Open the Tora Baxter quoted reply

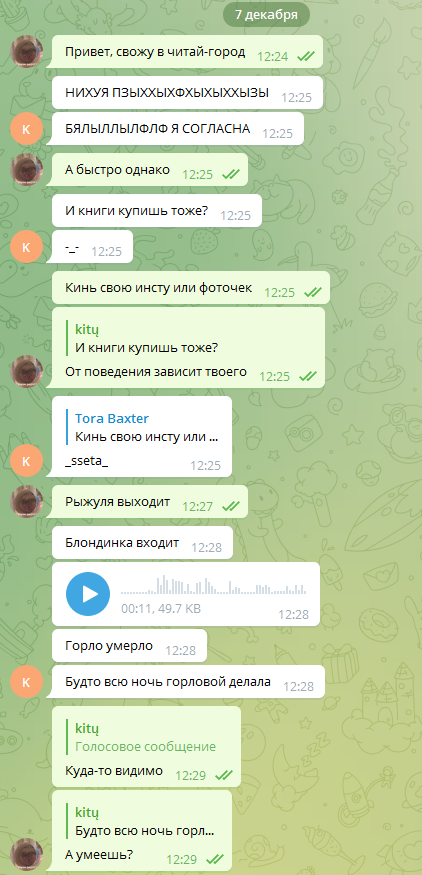click(x=142, y=427)
